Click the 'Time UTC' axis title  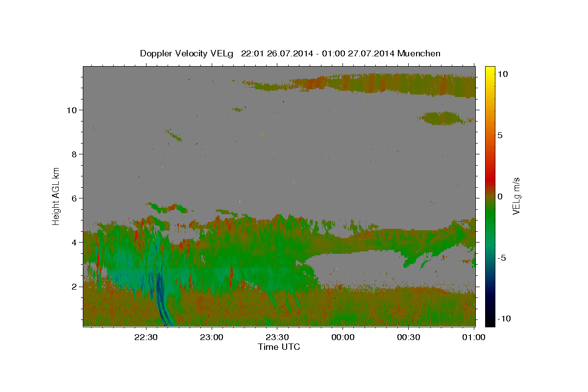(x=279, y=347)
